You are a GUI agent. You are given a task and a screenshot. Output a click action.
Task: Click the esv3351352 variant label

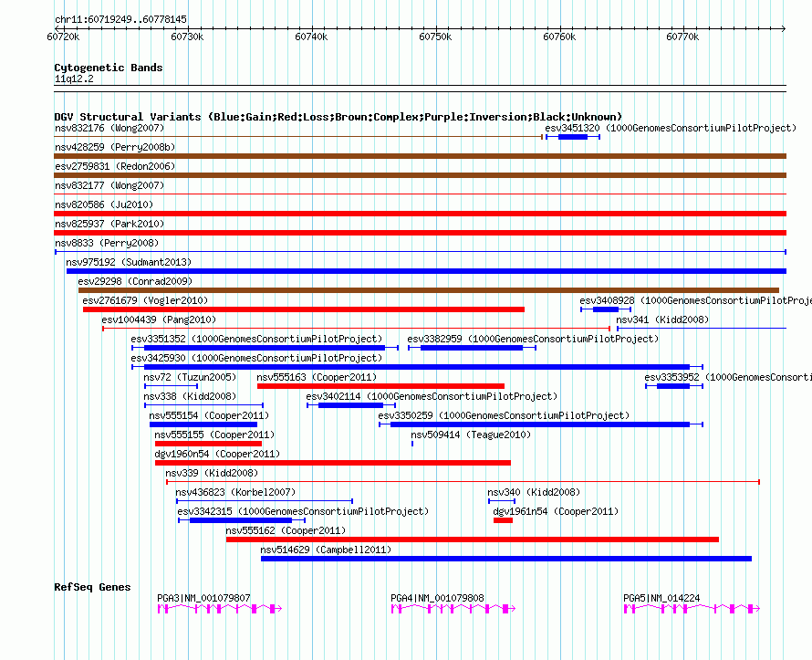pyautogui.click(x=256, y=339)
